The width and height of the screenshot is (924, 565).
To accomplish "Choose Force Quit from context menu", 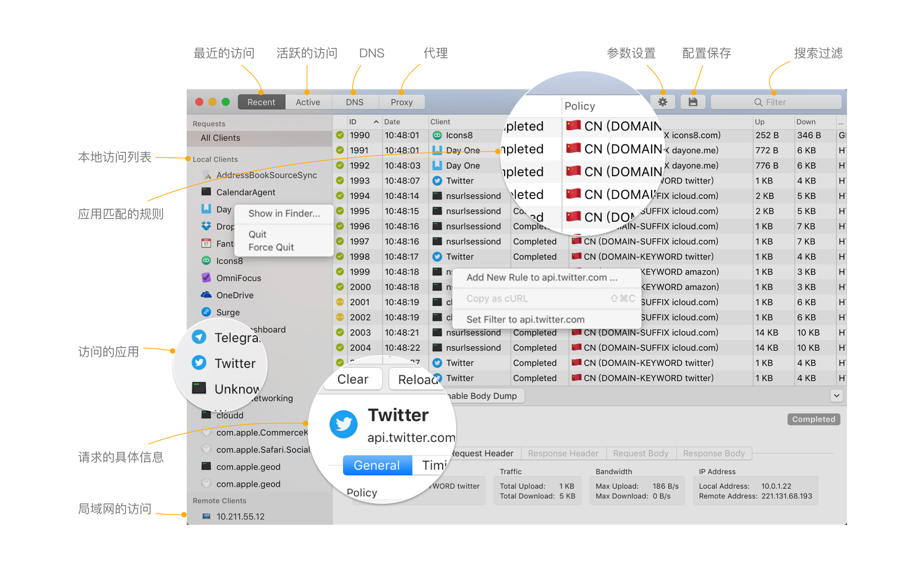I will click(x=284, y=247).
